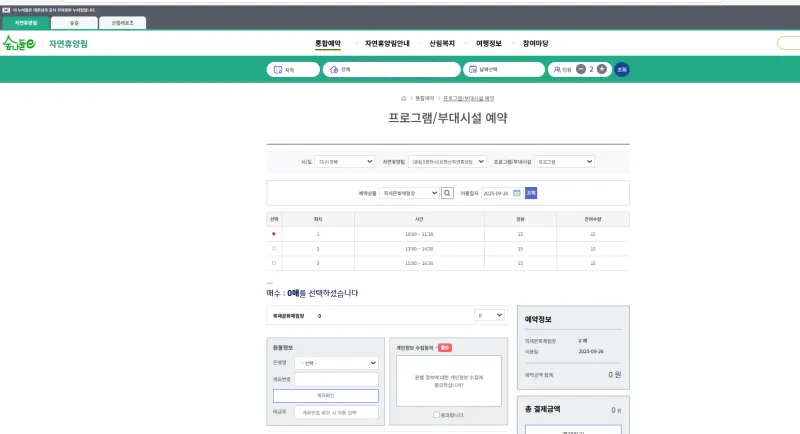
Task: Open the 은행명 bank selection dropdown
Action: (x=335, y=363)
